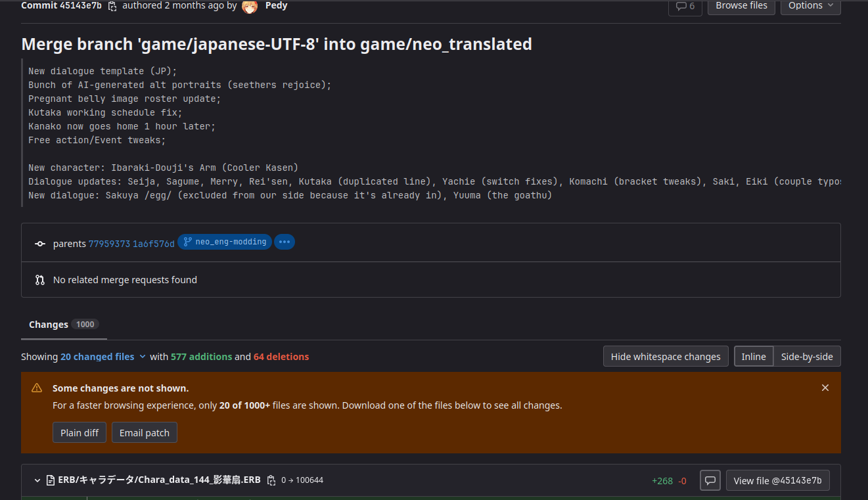This screenshot has height=500, width=868.
Task: Dismiss the changes not shown warning
Action: [825, 388]
